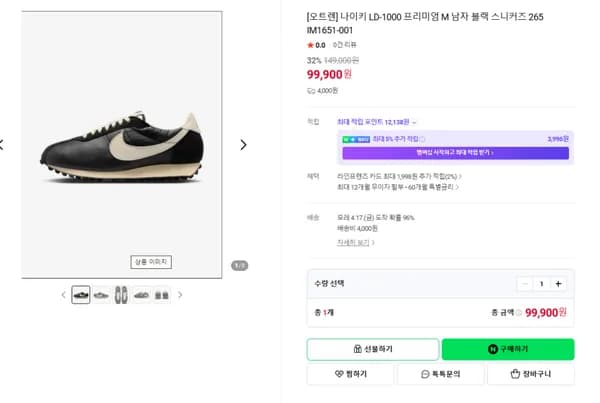
Task: Click info icon next to 5% bonus points
Action: coord(422,139)
